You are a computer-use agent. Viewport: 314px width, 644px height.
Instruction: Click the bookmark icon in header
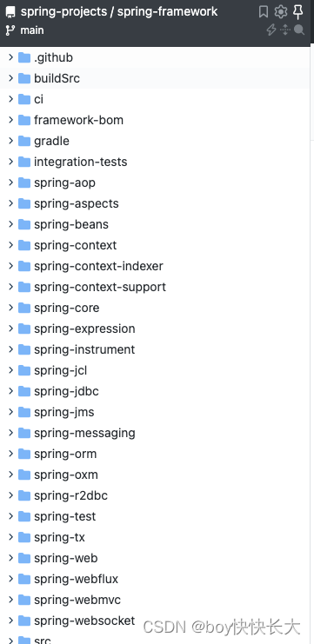point(264,12)
